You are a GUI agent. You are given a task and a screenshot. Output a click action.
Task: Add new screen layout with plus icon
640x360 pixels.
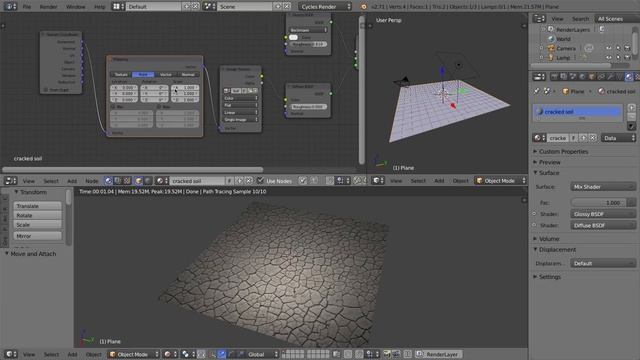(x=187, y=7)
